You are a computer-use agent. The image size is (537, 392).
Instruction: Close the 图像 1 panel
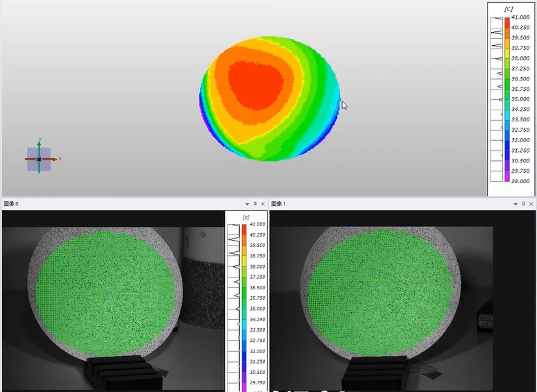coord(532,204)
